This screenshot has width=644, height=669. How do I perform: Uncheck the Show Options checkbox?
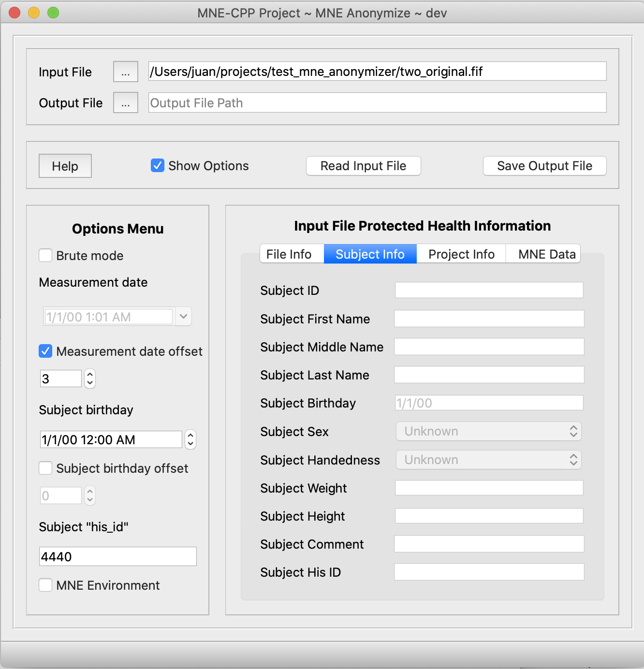tap(158, 166)
